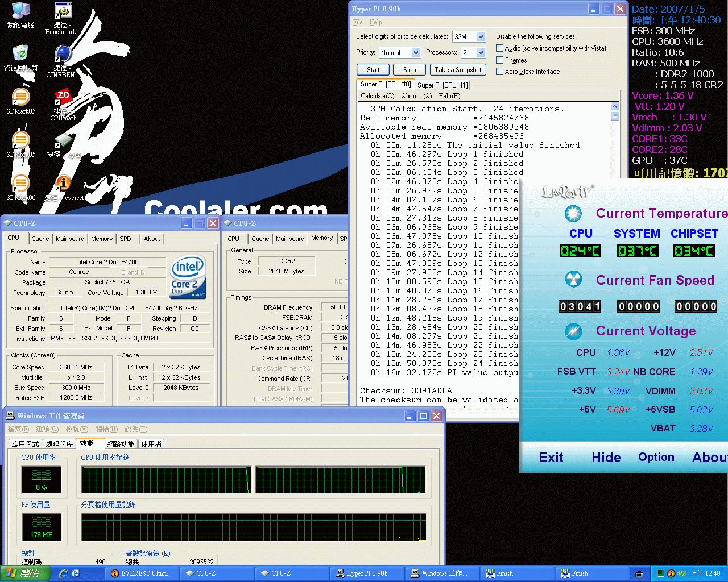Click Hide in the LanParty monitor
Image resolution: width=728 pixels, height=582 pixels.
pyautogui.click(x=606, y=458)
